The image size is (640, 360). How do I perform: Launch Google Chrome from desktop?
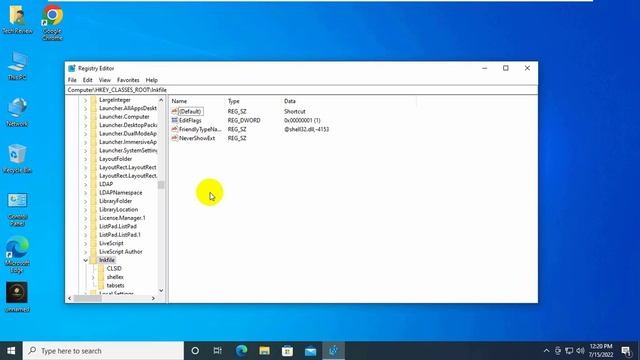click(52, 22)
